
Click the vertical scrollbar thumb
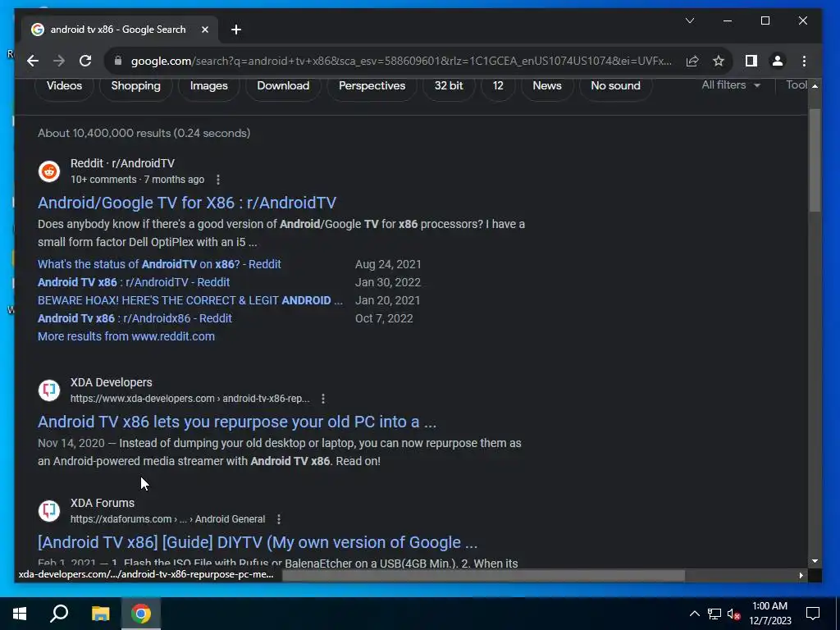pos(815,160)
